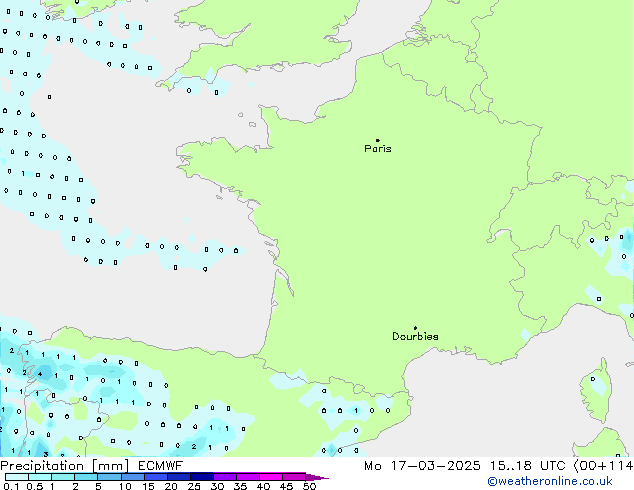Select the 'Precipitation [mm]' title text
Screen dimensions: 634x490
tap(65, 466)
